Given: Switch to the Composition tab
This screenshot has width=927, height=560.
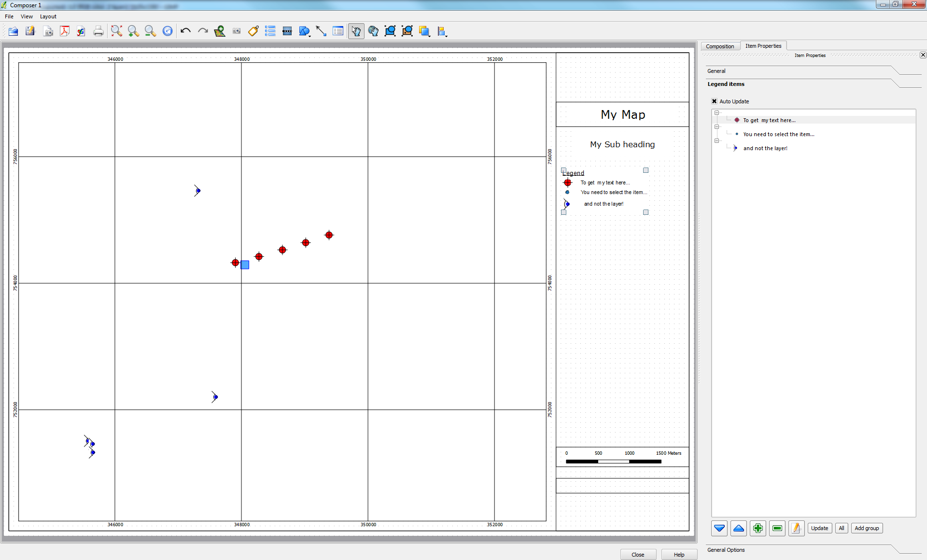Looking at the screenshot, I should 720,46.
